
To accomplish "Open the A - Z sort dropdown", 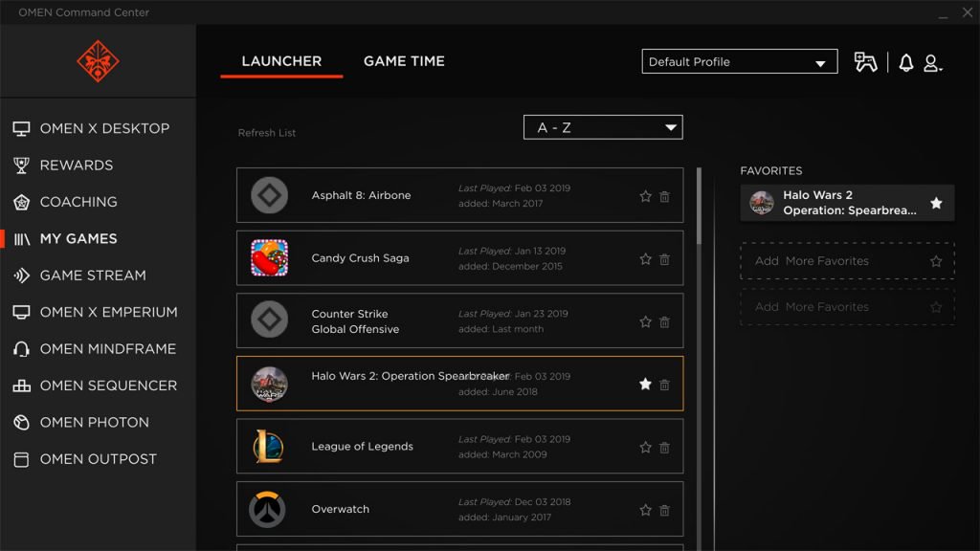I will (603, 127).
